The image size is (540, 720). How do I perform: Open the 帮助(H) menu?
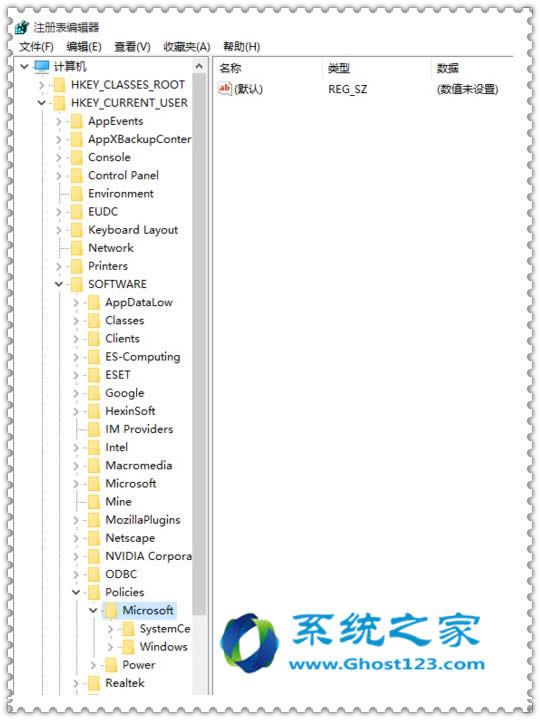pos(242,46)
